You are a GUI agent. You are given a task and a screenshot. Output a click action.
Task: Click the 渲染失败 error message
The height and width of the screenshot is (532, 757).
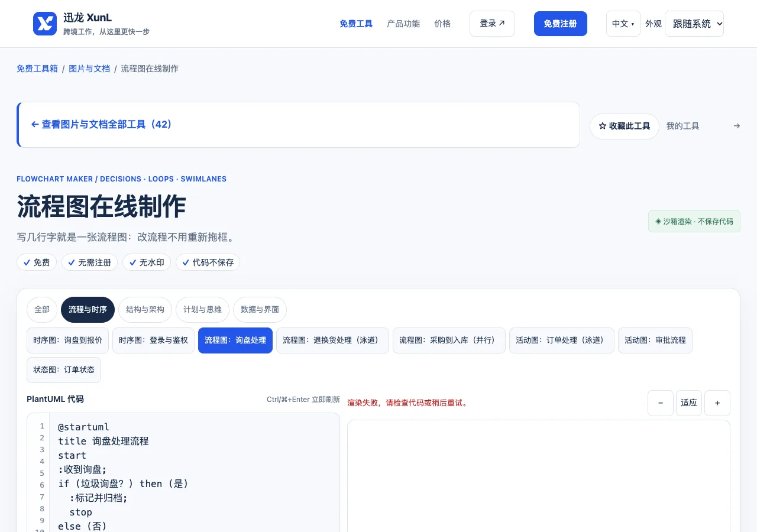coord(409,403)
